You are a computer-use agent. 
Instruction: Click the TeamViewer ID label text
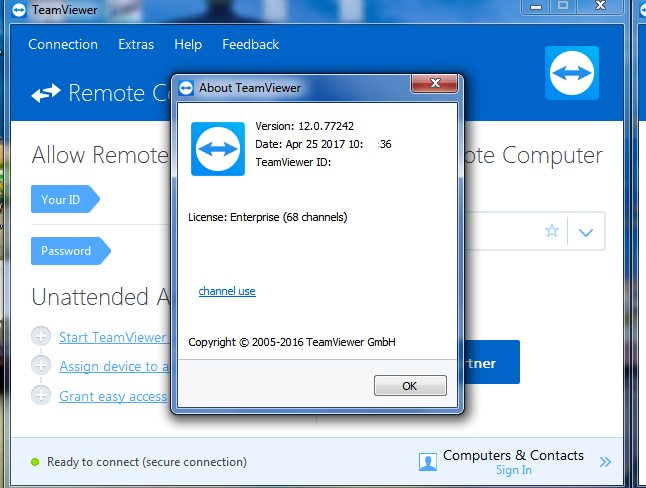(293, 162)
